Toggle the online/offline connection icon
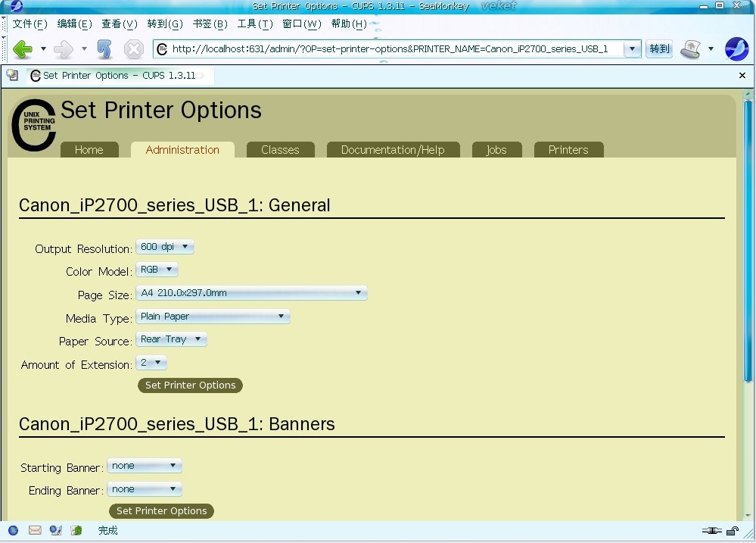The image size is (756, 543). [x=711, y=531]
